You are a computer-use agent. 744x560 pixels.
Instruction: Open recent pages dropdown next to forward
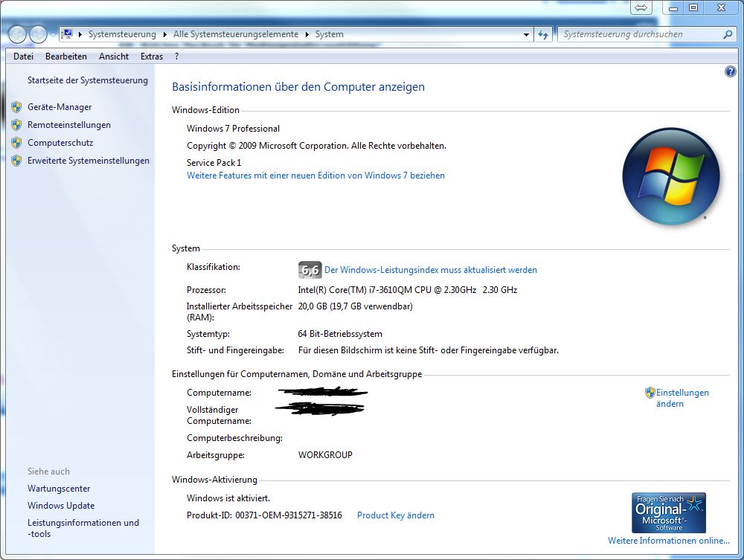[53, 34]
